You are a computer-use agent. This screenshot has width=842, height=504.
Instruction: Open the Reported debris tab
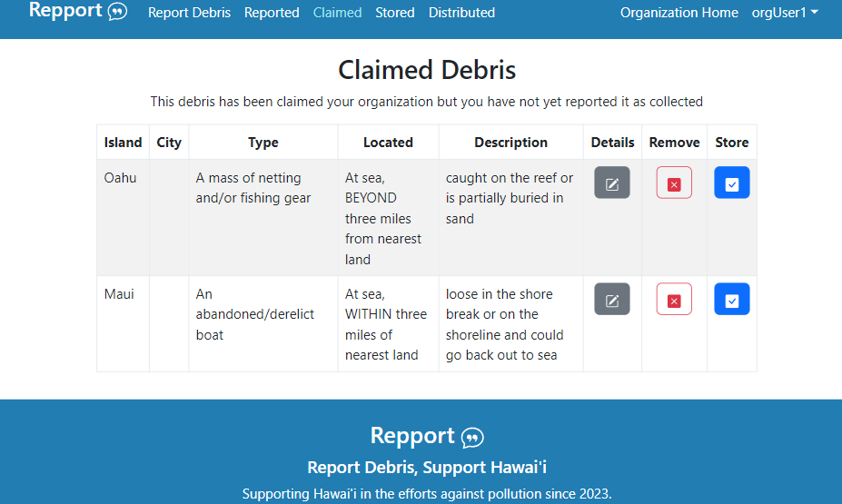[x=272, y=13]
